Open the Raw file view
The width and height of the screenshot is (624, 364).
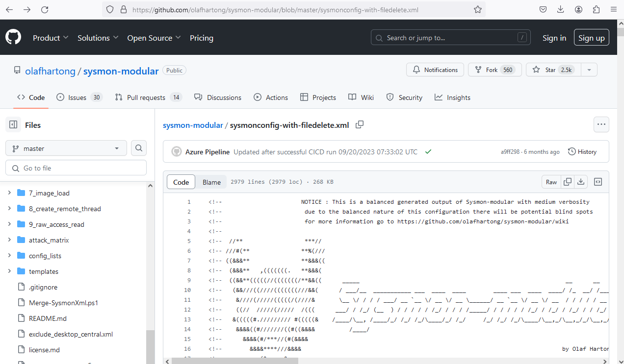[551, 182]
